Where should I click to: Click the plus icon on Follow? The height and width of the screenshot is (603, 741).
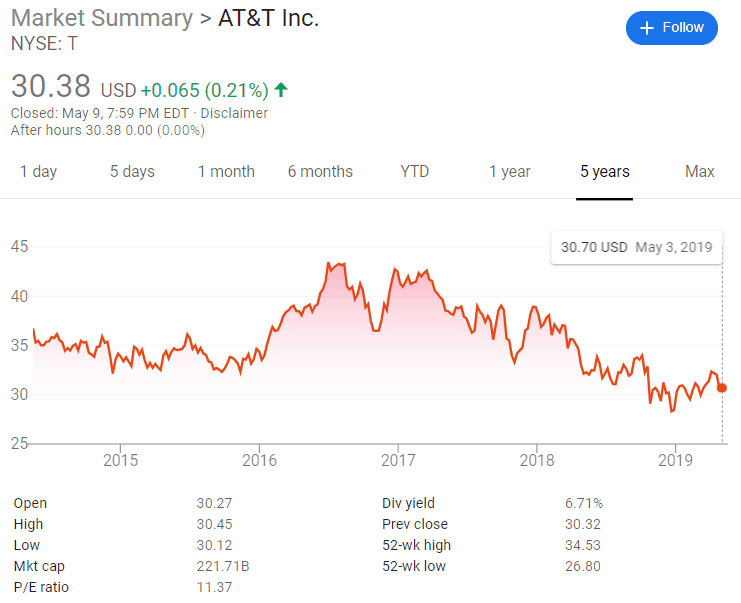coord(647,28)
